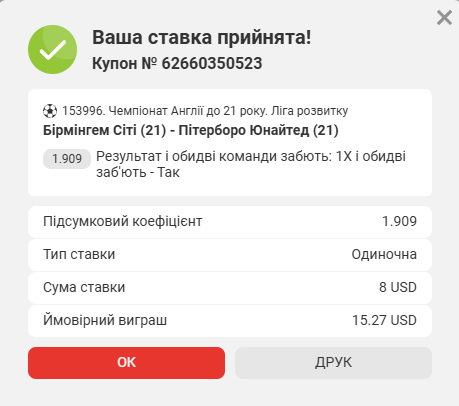The width and height of the screenshot is (459, 406).
Task: Select the Сума ставки row label
Action: click(x=84, y=287)
